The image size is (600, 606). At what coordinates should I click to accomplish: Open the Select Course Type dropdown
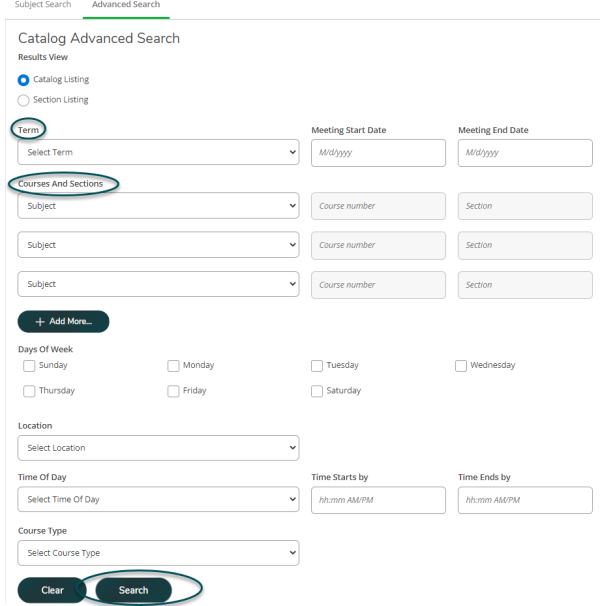click(x=158, y=553)
